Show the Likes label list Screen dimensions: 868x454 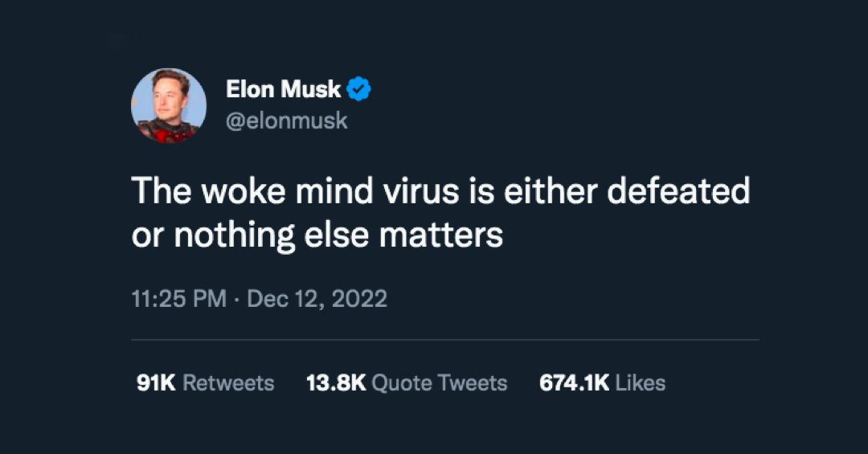[641, 383]
